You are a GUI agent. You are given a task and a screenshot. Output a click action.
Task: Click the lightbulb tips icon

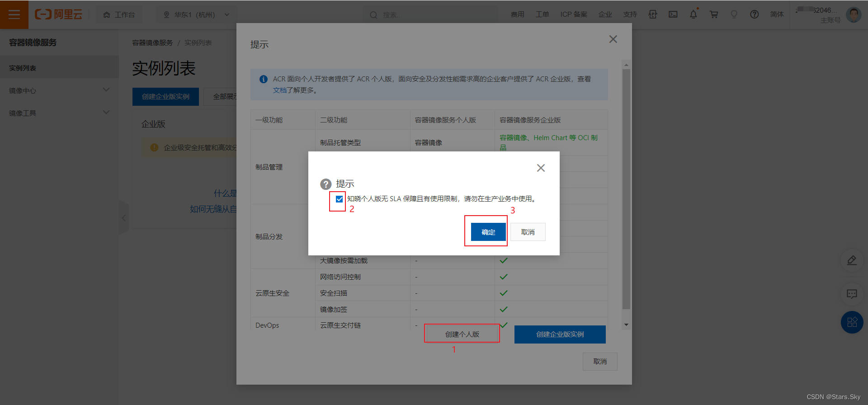734,14
